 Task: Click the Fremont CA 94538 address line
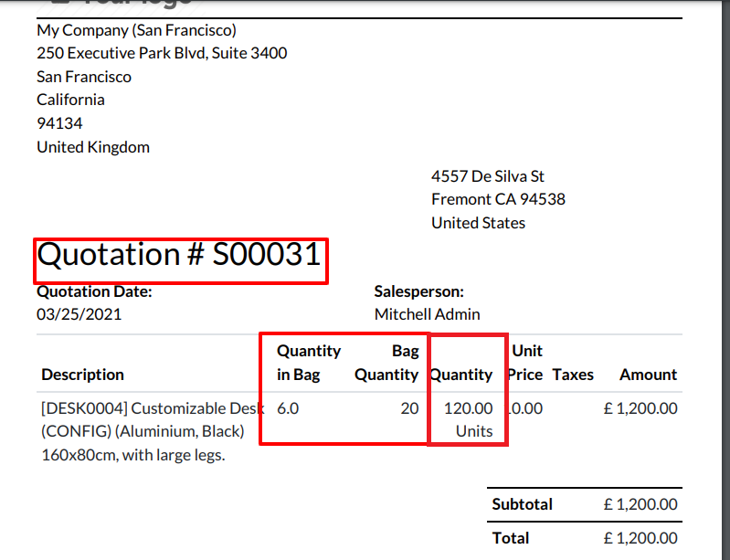click(498, 199)
